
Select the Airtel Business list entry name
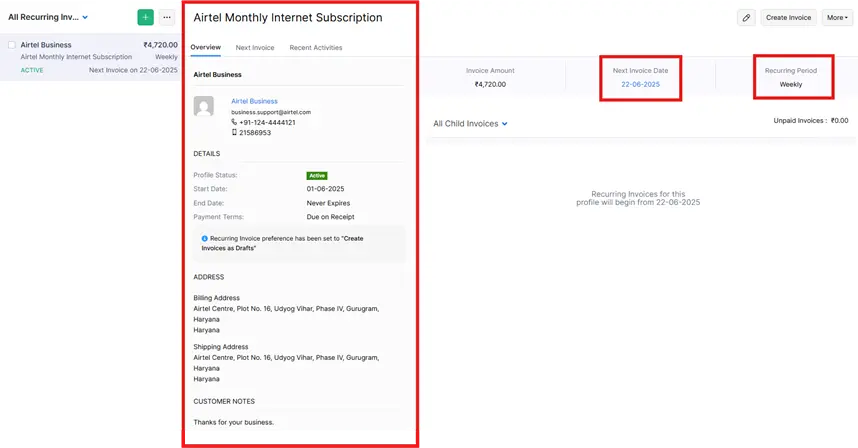pos(46,45)
